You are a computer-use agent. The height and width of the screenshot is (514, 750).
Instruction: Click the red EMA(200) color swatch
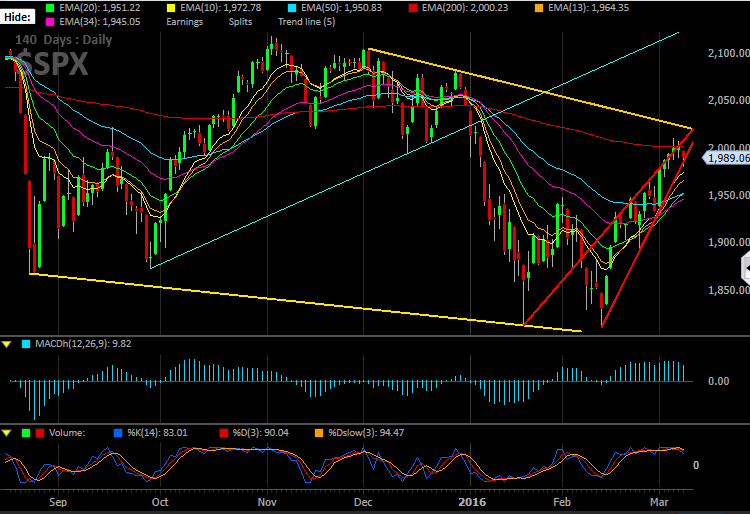[413, 8]
